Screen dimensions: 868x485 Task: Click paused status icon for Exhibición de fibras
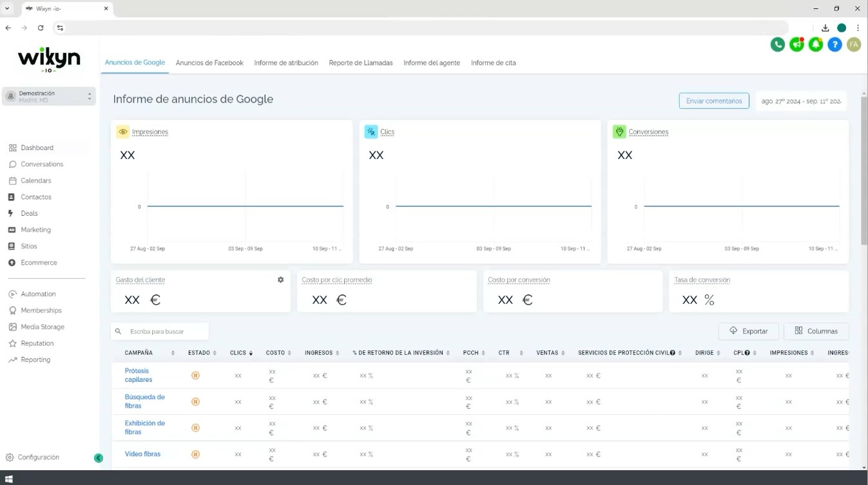[195, 428]
